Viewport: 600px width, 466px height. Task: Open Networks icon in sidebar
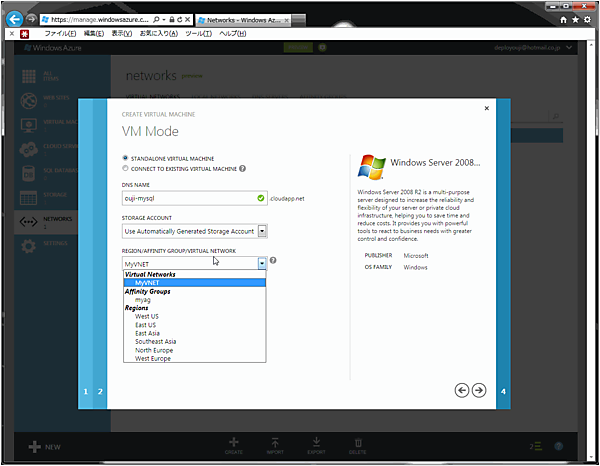(x=29, y=222)
